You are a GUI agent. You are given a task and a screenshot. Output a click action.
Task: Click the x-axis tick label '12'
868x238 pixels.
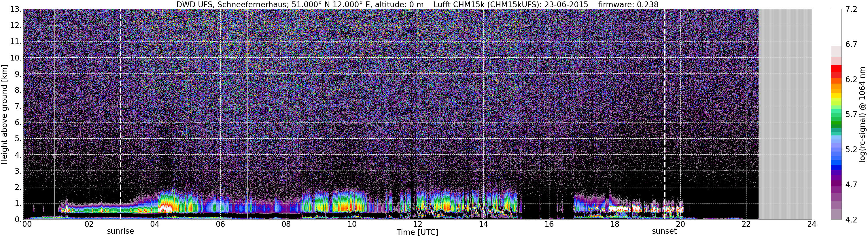point(417,224)
